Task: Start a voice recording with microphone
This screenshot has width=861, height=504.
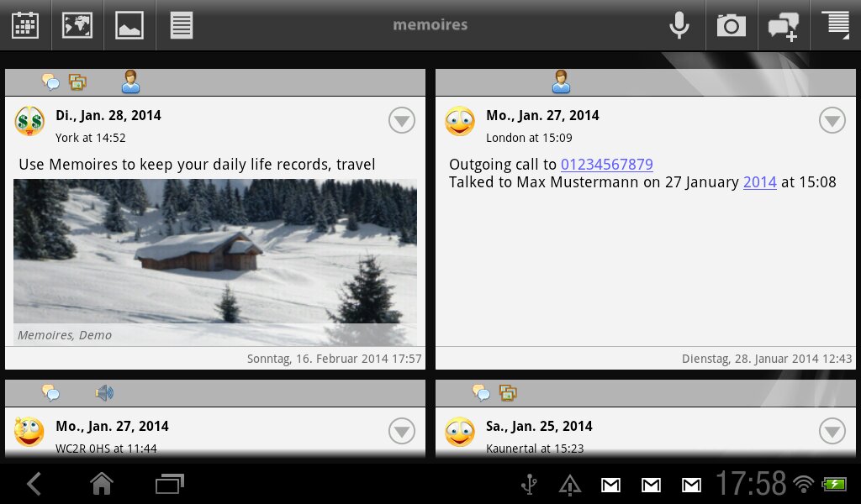Action: tap(679, 25)
